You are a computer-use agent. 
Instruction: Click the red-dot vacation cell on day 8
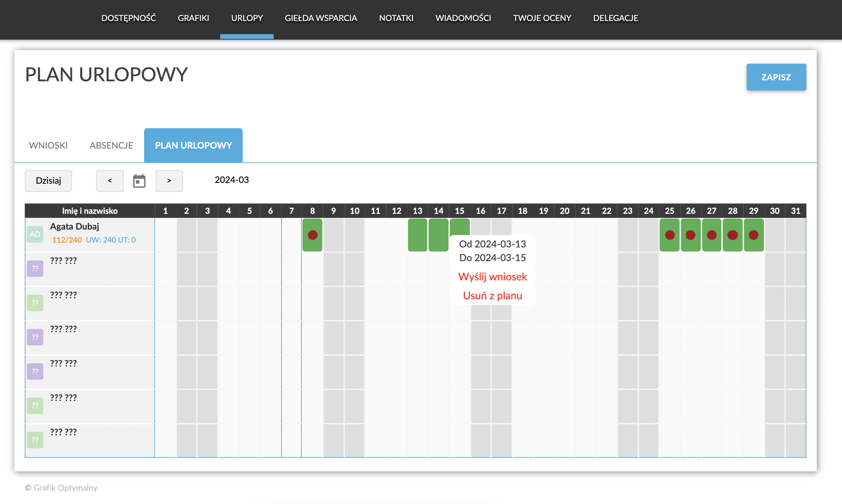point(312,235)
